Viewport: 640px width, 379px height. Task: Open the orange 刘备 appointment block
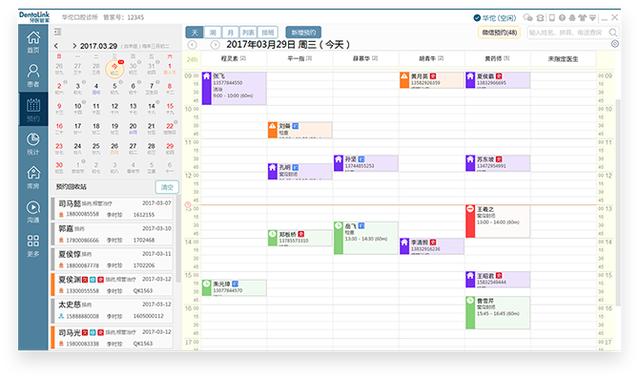point(300,130)
